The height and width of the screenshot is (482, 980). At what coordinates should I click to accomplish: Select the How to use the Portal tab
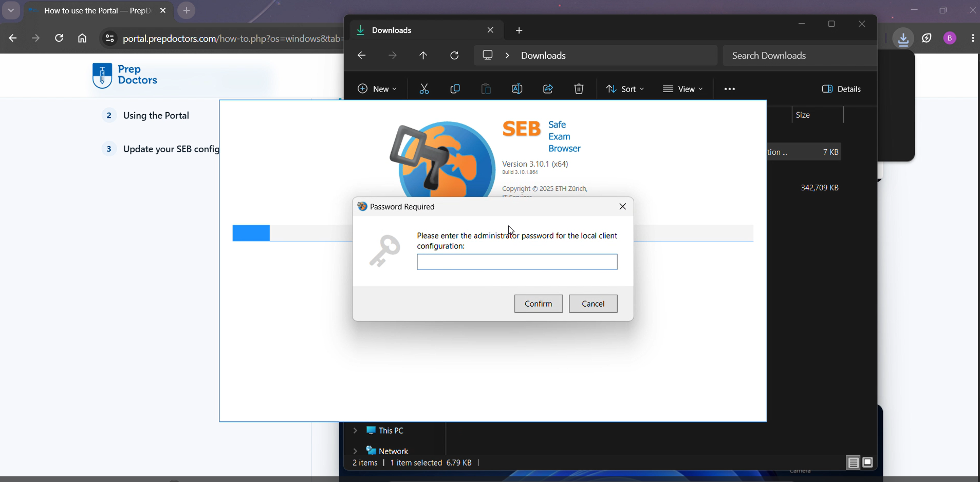point(98,11)
